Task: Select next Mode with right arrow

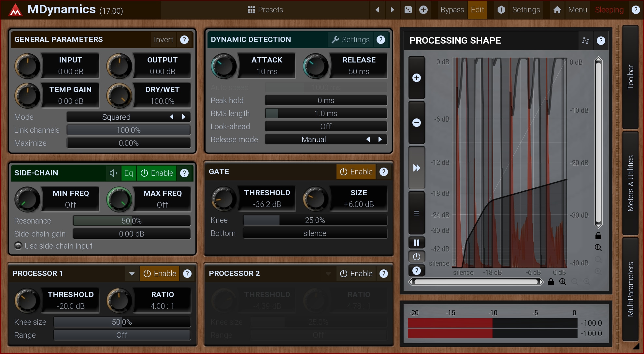Action: tap(184, 117)
